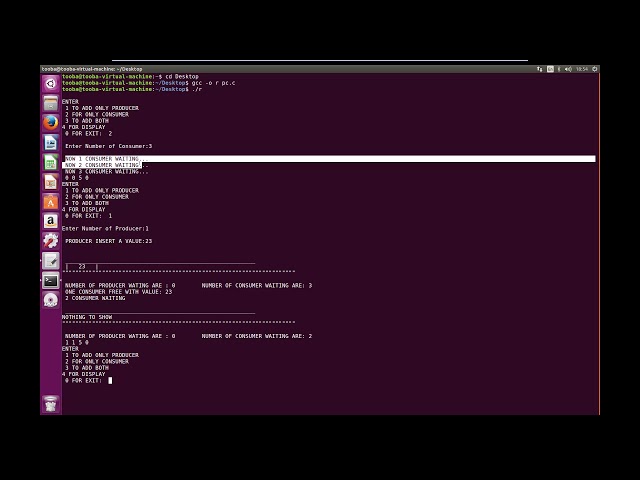Open the Amazon launcher icon

(51, 221)
